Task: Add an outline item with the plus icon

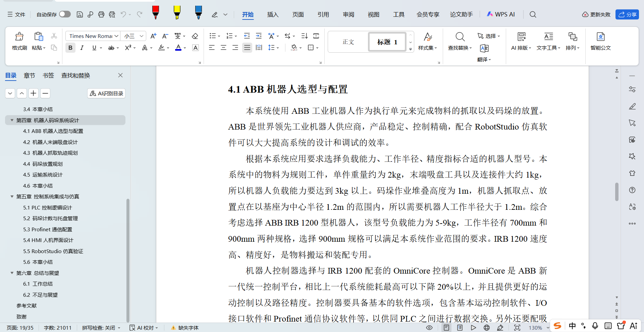Action: 34,93
